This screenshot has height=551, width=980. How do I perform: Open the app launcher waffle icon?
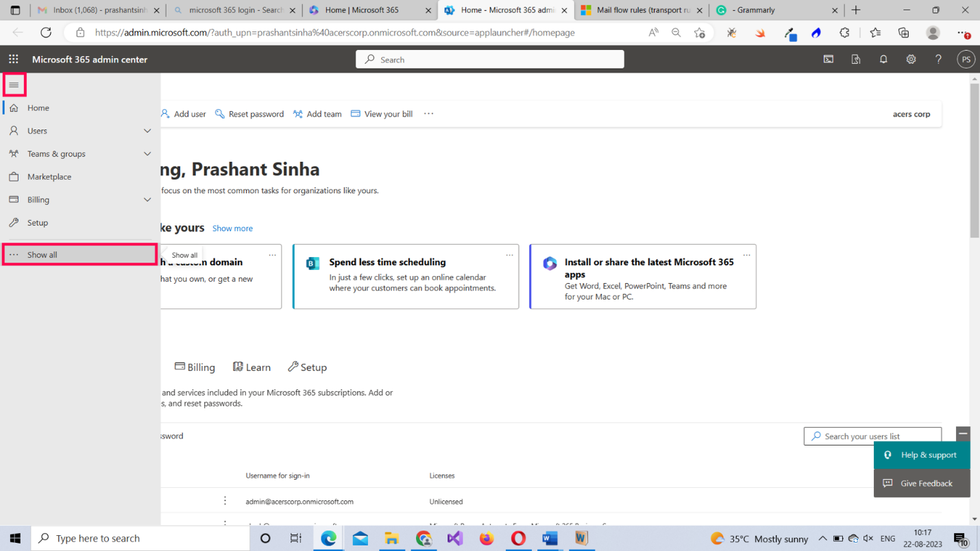click(14, 60)
